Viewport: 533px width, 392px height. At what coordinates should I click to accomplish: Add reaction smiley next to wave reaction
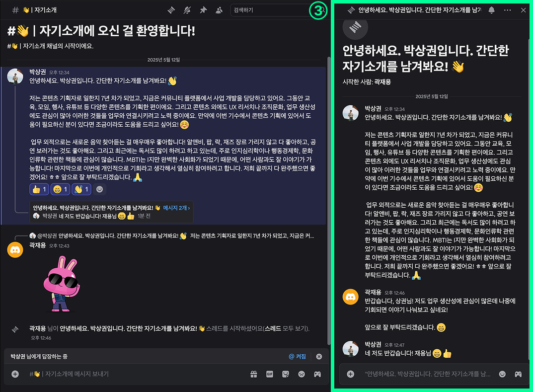[100, 189]
